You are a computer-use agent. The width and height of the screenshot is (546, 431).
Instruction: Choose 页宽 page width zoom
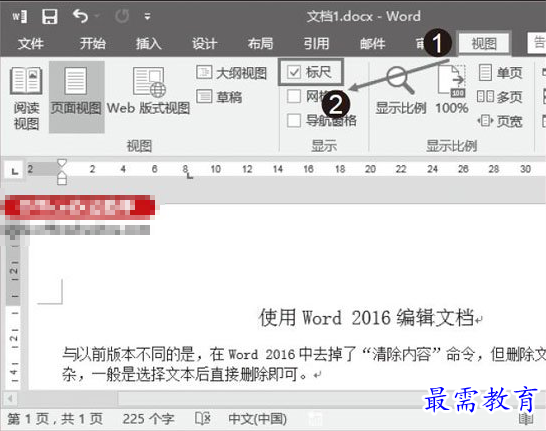(500, 121)
